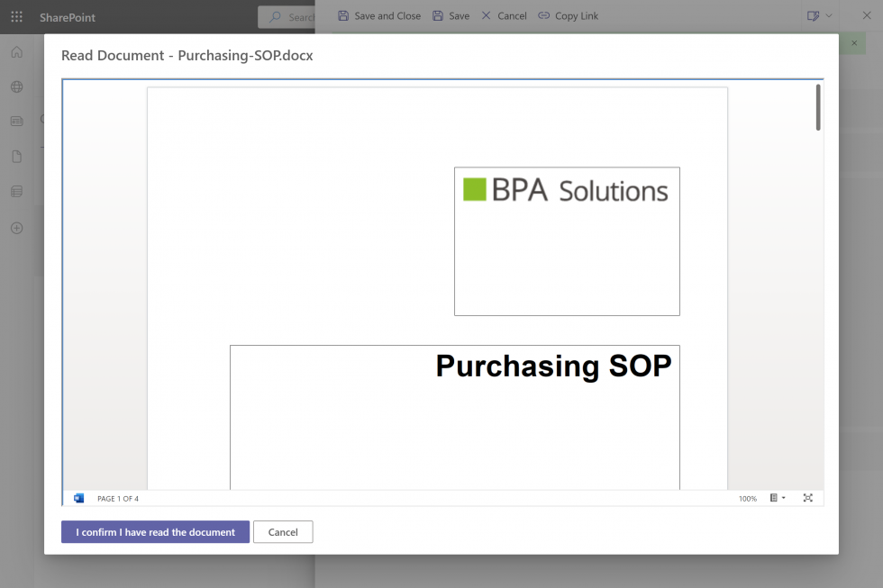883x588 pixels.
Task: Open the page view dropdown in the footer
Action: click(776, 497)
